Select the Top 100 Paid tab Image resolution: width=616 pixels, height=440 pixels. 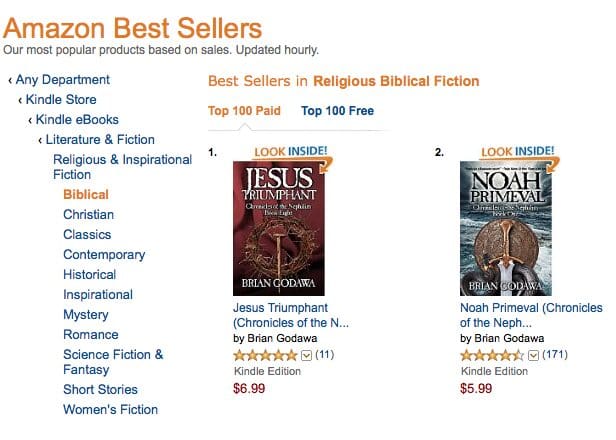(244, 111)
